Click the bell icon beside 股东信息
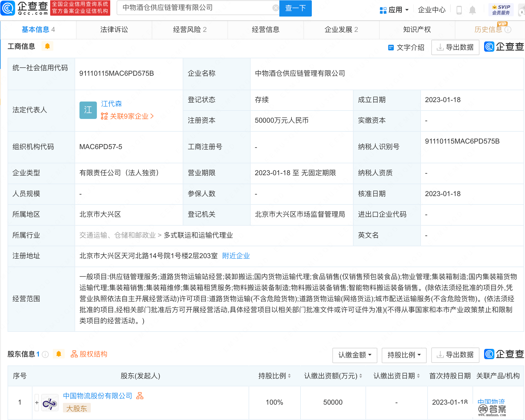The width and height of the screenshot is (525, 420). coord(59,354)
